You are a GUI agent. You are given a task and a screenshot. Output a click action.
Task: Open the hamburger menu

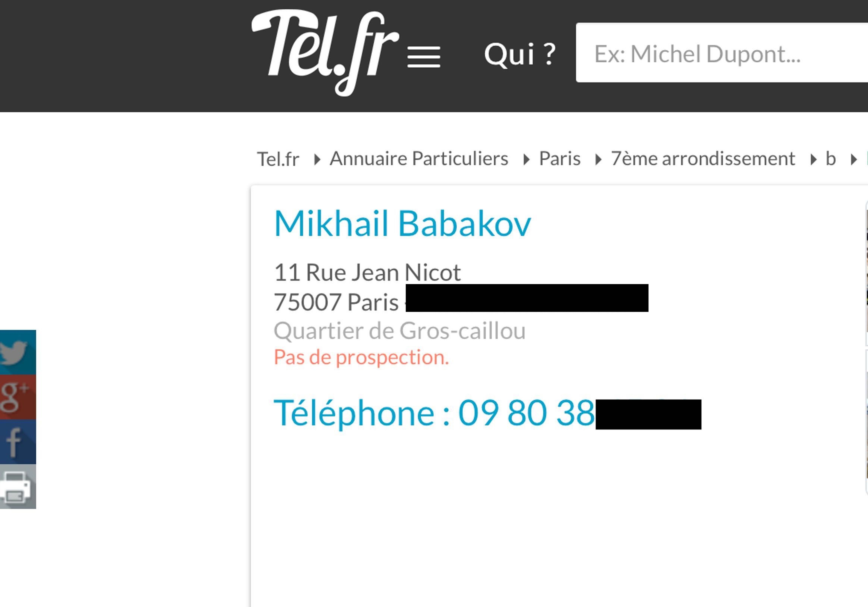(423, 57)
